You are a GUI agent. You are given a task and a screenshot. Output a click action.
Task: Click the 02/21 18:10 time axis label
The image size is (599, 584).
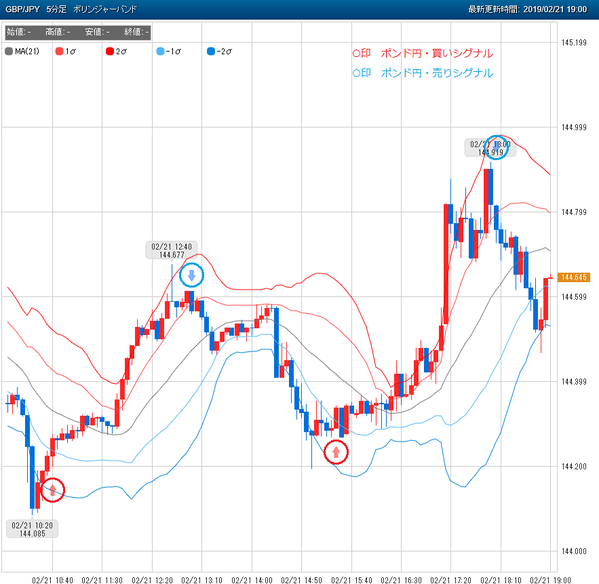(x=501, y=580)
